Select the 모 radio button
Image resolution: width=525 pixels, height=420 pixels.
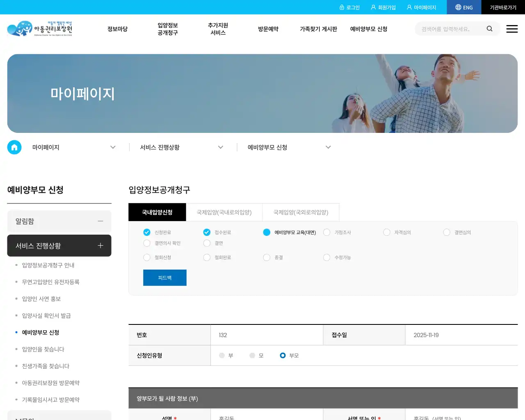click(x=252, y=356)
